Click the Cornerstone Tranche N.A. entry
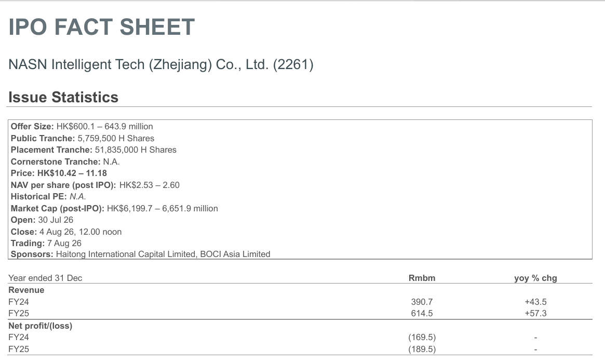Screen dimensions: 605x364 [65, 161]
